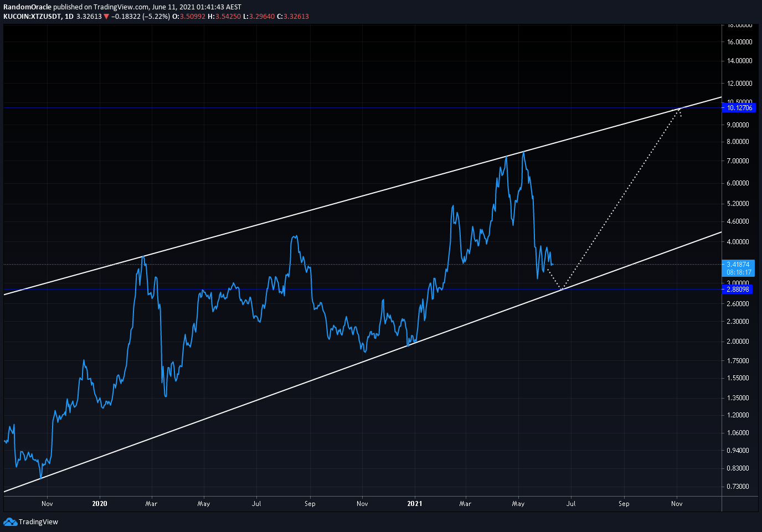Screen dimensions: 762x532
Task: Click the TradingView cloud logo icon
Action: coord(11,521)
